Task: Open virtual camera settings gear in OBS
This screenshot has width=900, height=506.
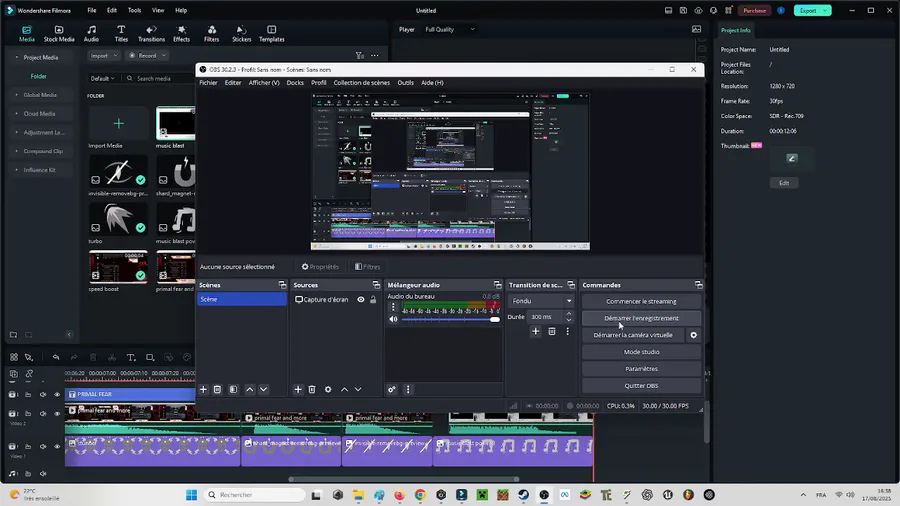Action: (693, 335)
